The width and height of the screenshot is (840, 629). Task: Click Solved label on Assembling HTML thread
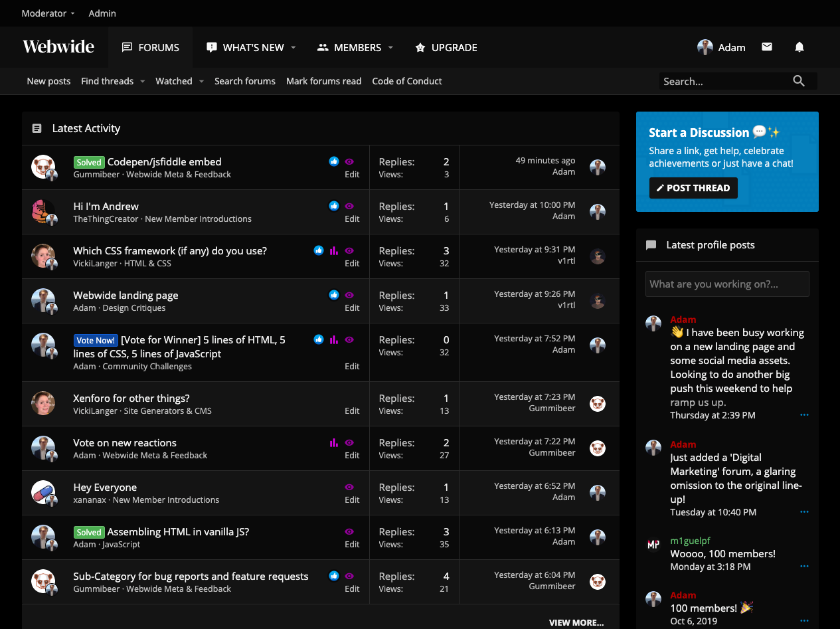[89, 532]
